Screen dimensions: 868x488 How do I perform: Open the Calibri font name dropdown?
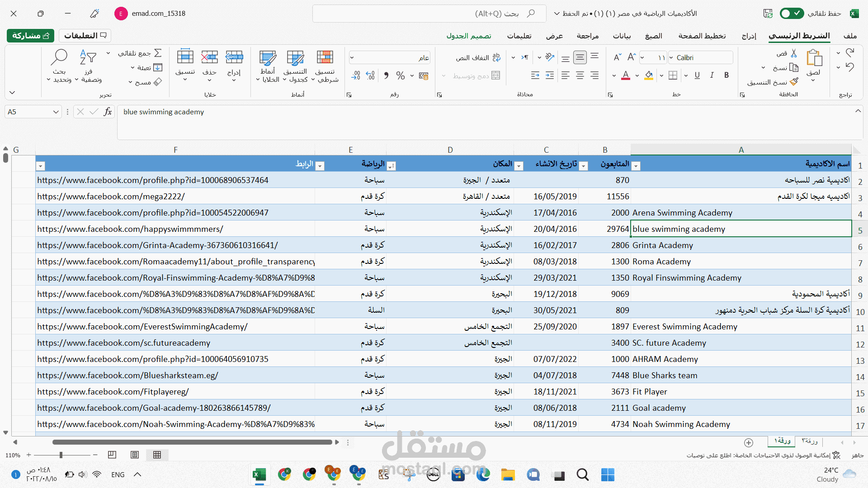[x=671, y=57]
